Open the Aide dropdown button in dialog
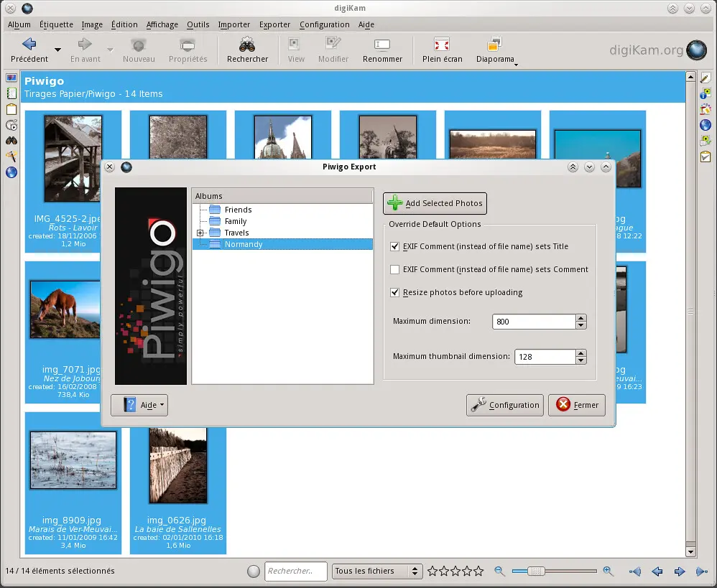The width and height of the screenshot is (717, 588). (139, 405)
